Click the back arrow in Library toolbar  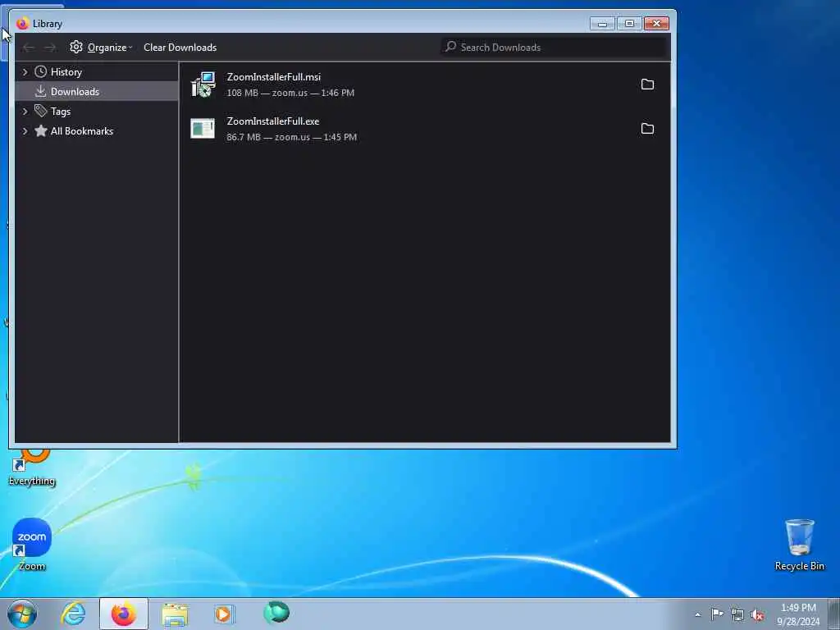click(29, 48)
